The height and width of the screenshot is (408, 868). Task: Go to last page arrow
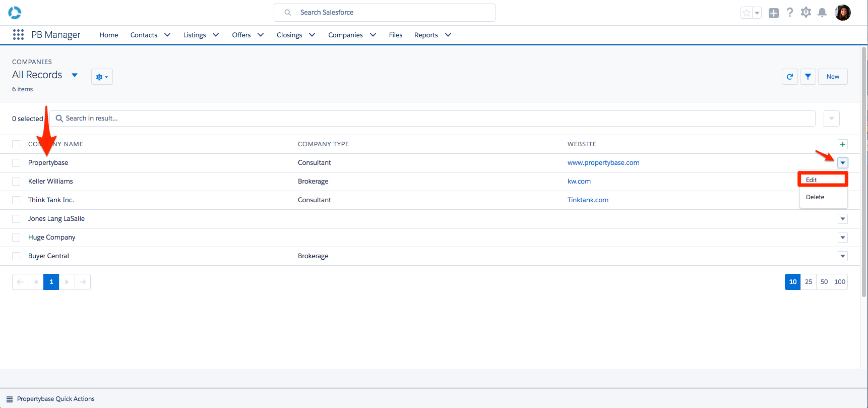tap(83, 282)
